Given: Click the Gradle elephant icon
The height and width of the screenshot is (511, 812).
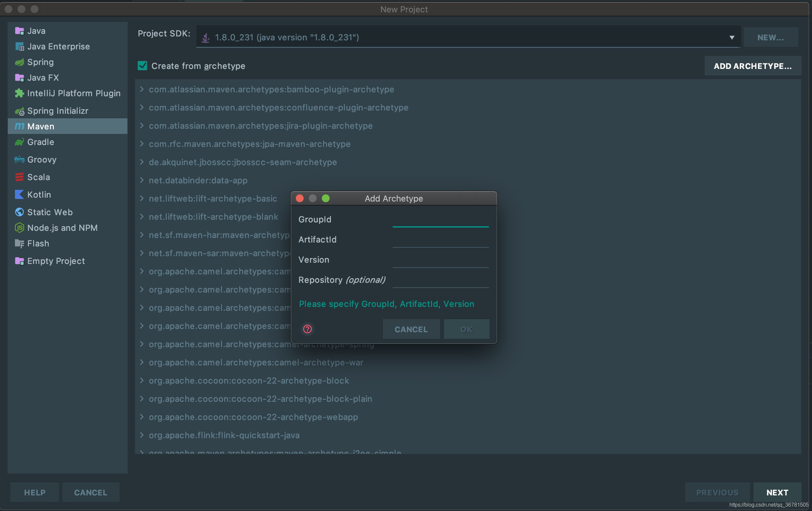Looking at the screenshot, I should (20, 142).
